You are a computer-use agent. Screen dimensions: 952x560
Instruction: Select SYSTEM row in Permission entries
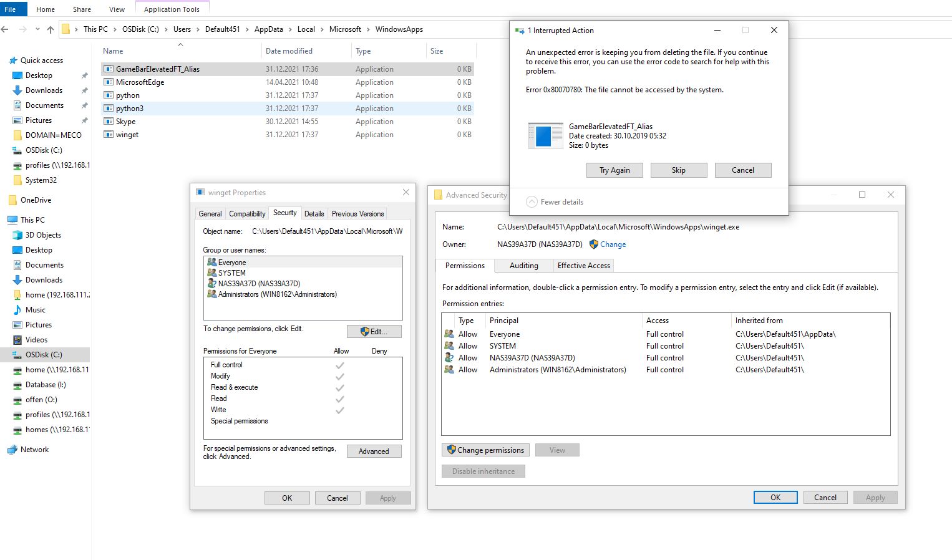[665, 346]
